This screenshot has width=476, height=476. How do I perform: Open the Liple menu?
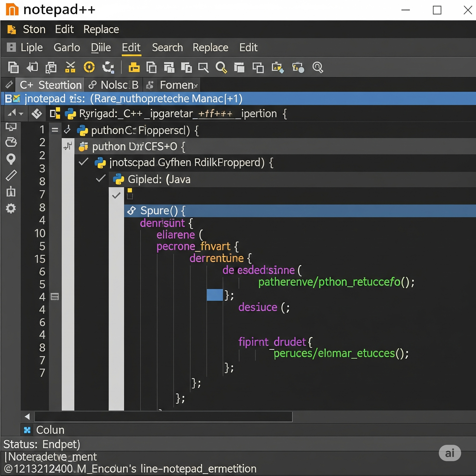32,48
